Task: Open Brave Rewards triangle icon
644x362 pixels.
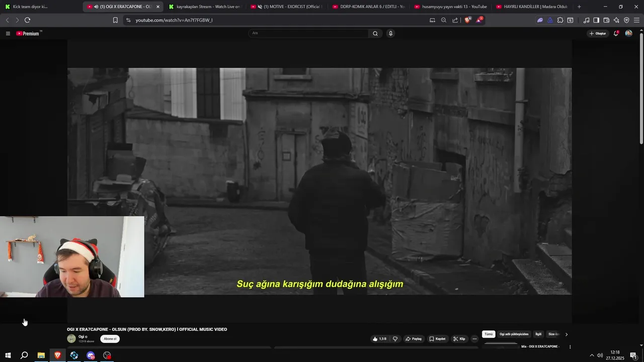Action: click(x=479, y=20)
